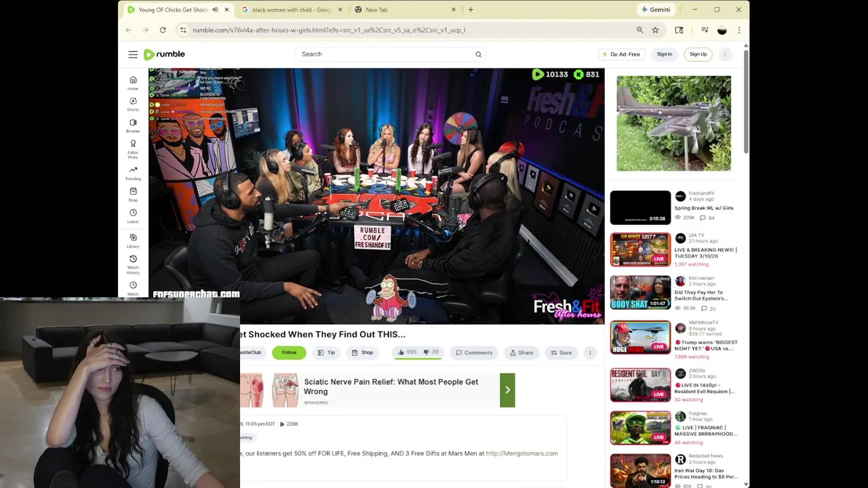
Task: Click the Sign Up button
Action: click(698, 54)
